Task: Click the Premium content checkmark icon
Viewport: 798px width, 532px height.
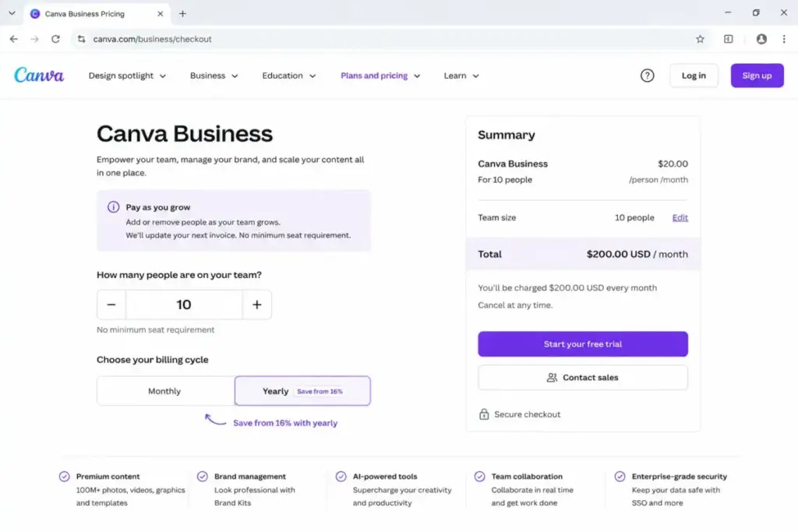Action: pos(64,477)
